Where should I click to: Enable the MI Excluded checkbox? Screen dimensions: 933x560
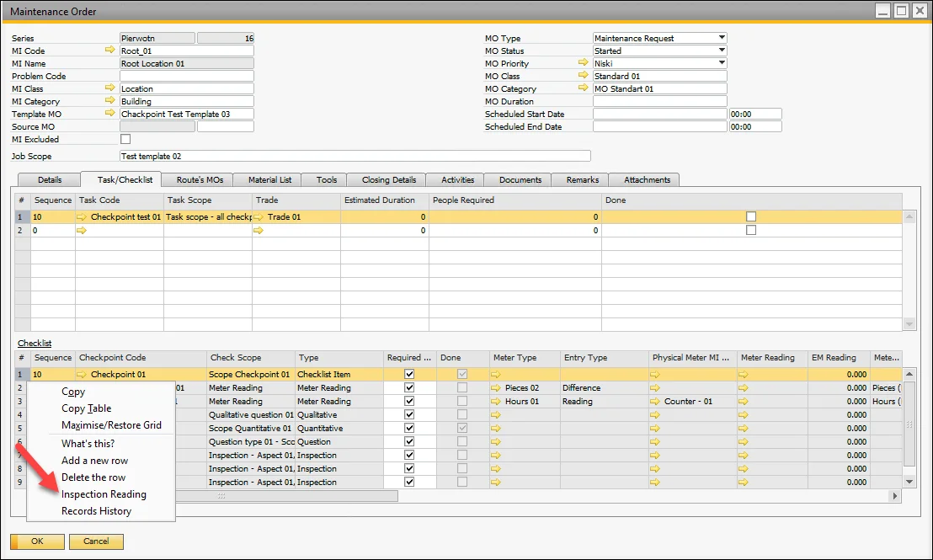pyautogui.click(x=125, y=139)
